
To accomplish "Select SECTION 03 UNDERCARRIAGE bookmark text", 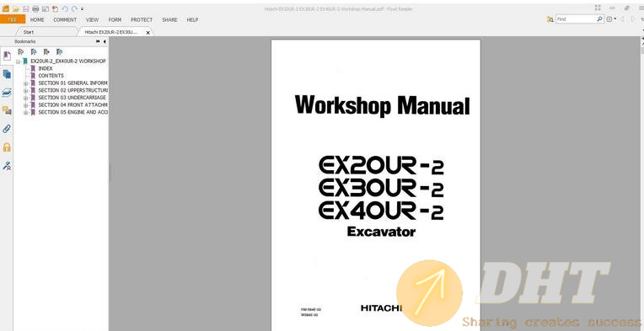I will point(72,98).
